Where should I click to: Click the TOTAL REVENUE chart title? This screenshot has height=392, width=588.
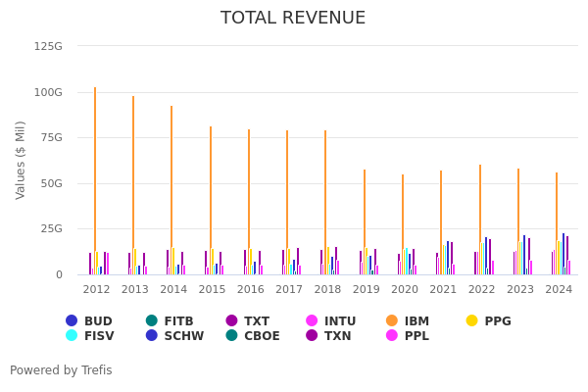(x=293, y=19)
